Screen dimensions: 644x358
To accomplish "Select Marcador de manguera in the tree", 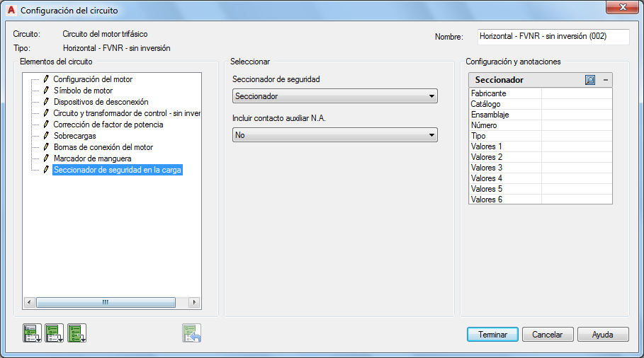I will click(92, 158).
